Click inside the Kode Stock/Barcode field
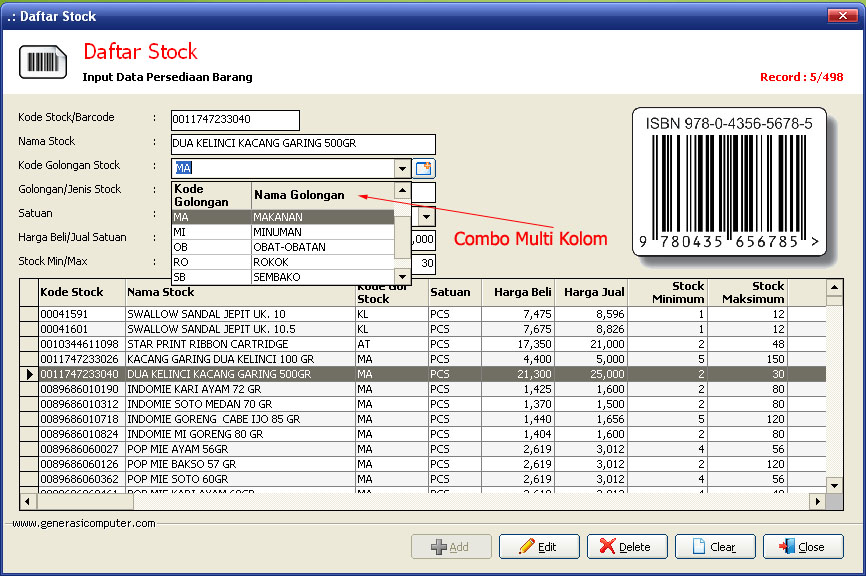Viewport: 866px width, 576px height. [235, 120]
